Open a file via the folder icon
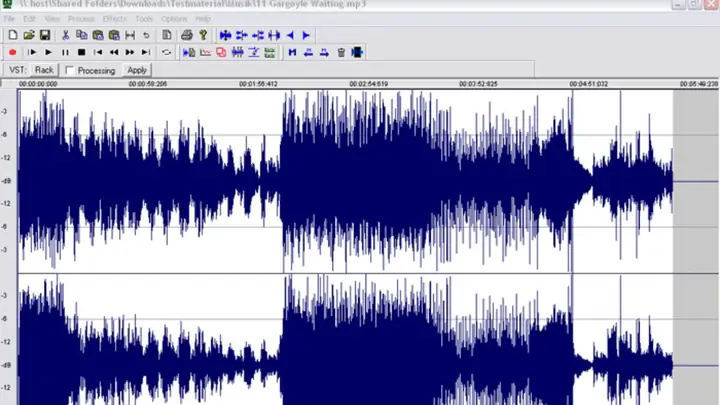The height and width of the screenshot is (405, 720). click(x=29, y=35)
